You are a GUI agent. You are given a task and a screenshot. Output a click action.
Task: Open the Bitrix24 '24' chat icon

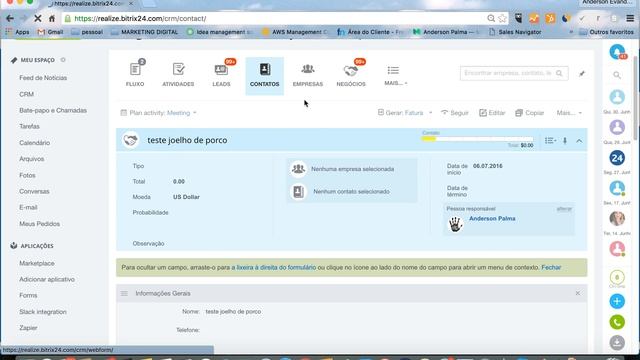(617, 158)
